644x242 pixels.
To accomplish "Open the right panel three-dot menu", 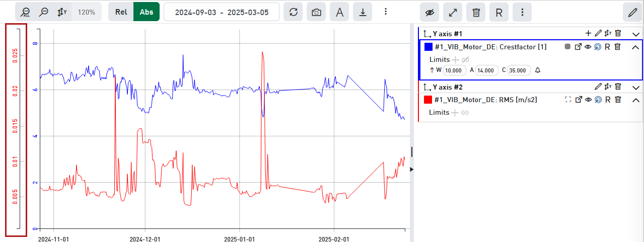I will coord(522,12).
